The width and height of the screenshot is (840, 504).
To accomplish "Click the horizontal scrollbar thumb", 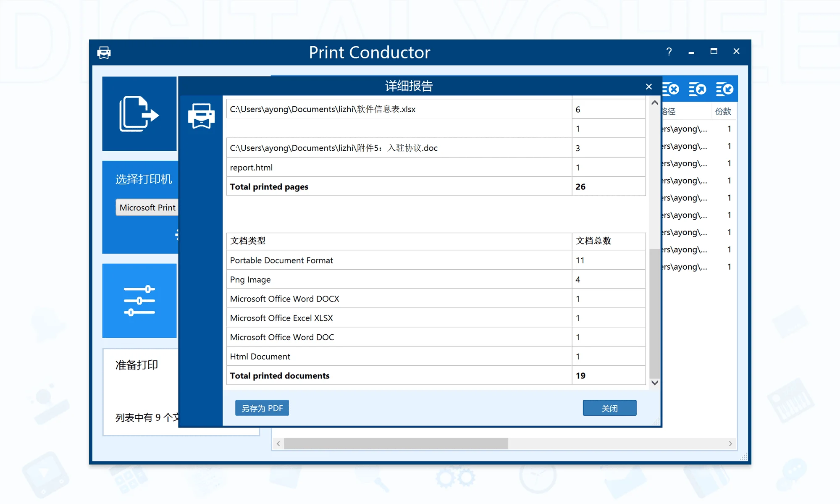I will 396,444.
